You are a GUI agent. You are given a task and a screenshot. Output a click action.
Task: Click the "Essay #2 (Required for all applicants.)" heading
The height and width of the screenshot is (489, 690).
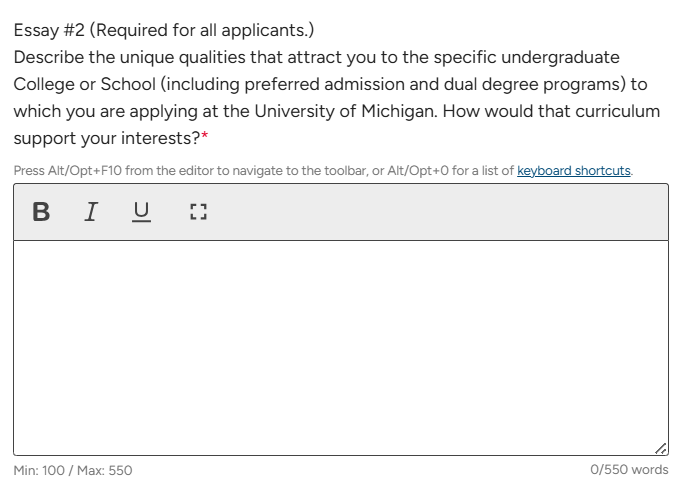coord(165,30)
